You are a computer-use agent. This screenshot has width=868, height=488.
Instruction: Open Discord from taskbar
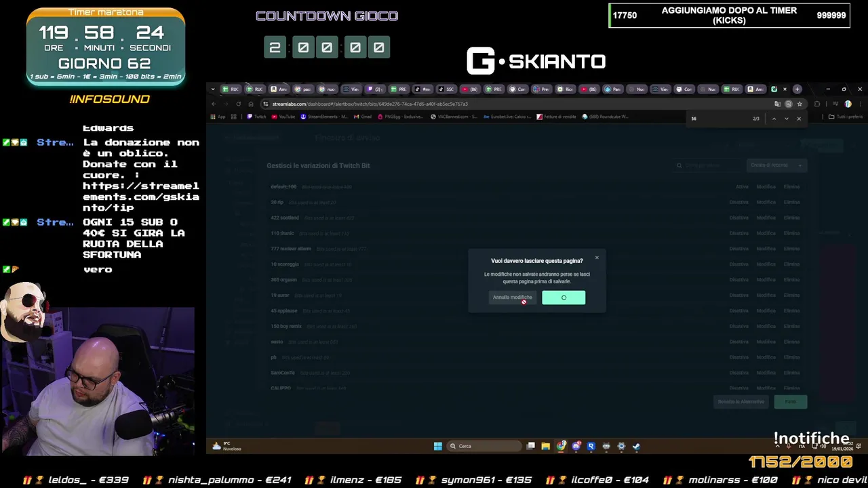pos(576,446)
